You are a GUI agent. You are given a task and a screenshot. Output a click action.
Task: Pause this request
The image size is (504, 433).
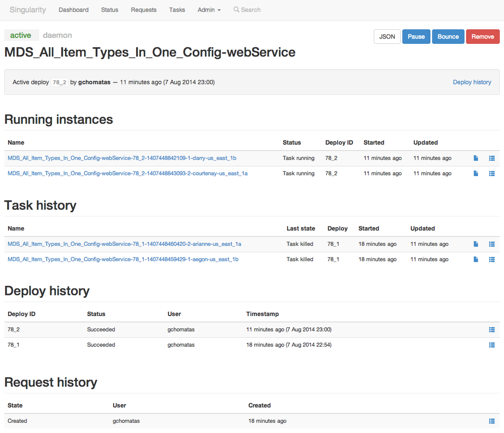(416, 37)
